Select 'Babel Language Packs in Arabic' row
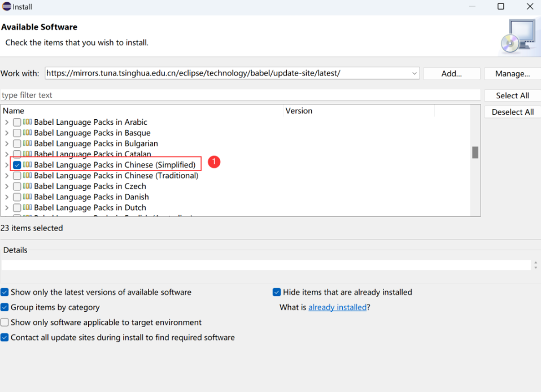 [90, 122]
